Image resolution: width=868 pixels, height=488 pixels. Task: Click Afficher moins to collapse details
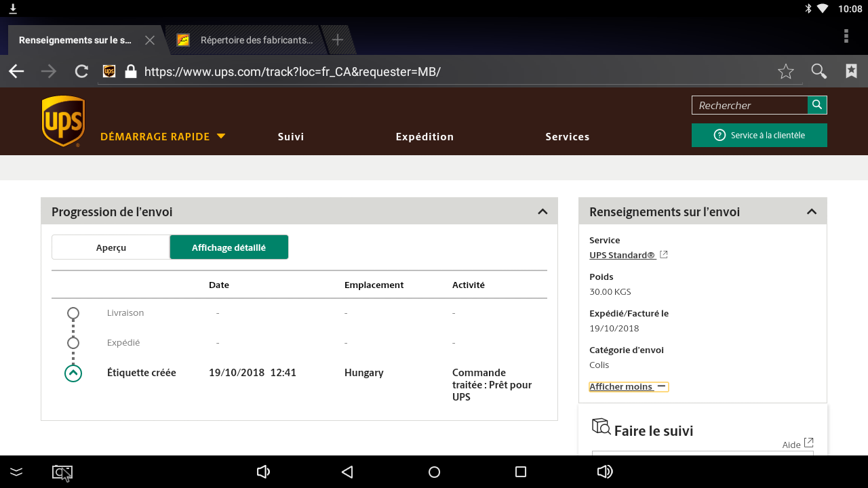628,386
